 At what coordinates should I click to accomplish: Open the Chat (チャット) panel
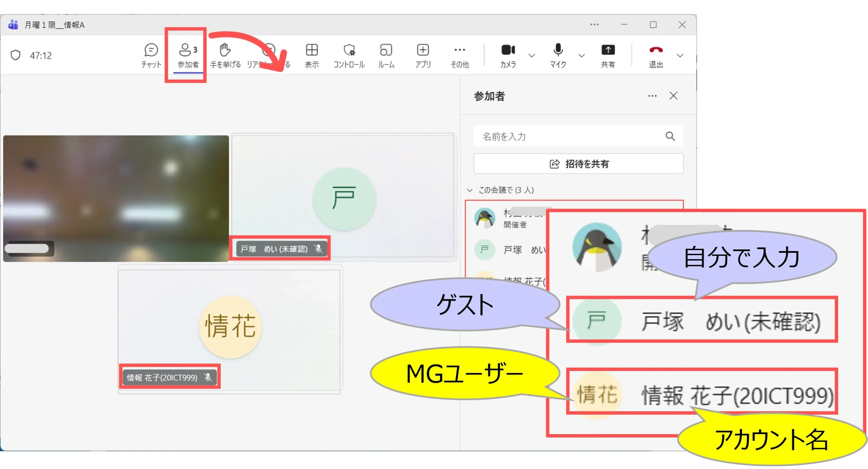(x=151, y=55)
